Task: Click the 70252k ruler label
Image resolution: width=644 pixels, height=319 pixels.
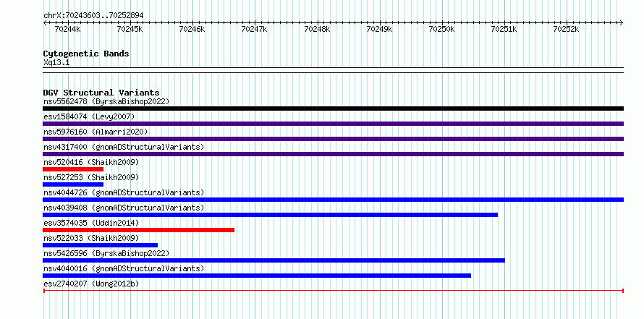Action: 566,29
